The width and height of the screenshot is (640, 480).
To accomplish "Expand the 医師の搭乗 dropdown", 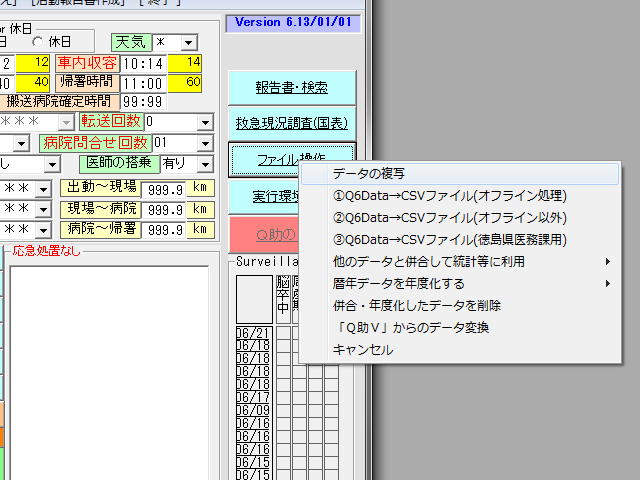I will pos(205,163).
